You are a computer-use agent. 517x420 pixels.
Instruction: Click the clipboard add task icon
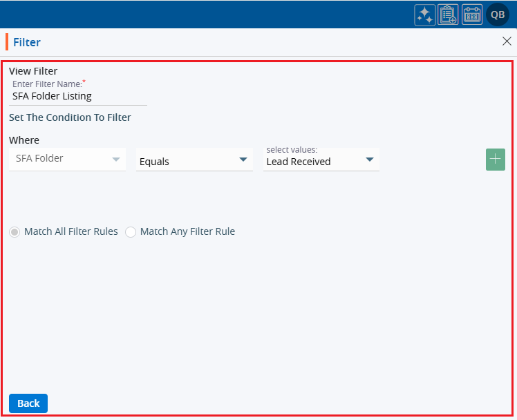tap(449, 15)
